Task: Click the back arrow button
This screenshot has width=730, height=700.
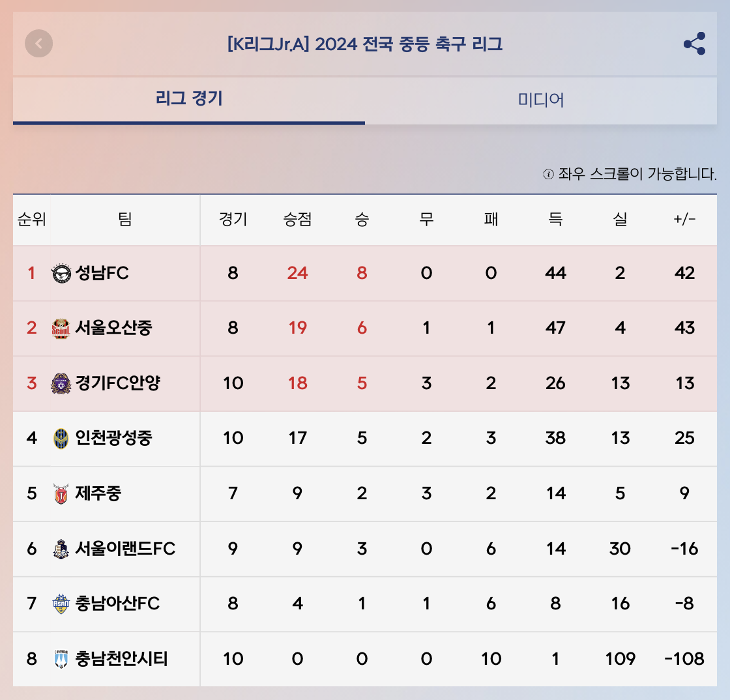Action: 39,44
